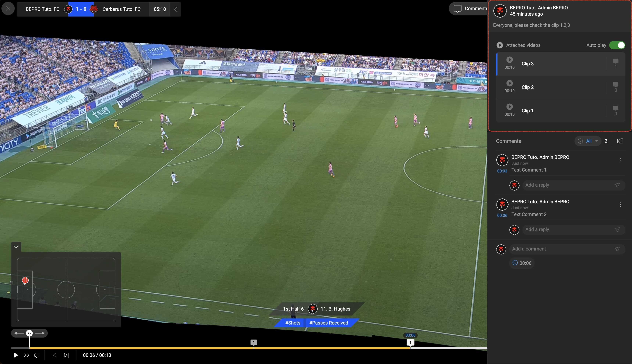
Task: Click the popout comments panel icon
Action: [620, 141]
